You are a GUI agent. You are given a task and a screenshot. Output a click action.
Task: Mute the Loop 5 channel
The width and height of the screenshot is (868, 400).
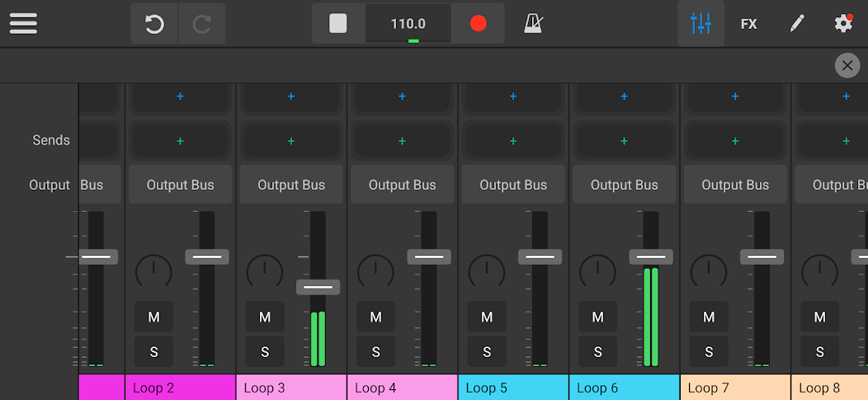(x=487, y=317)
